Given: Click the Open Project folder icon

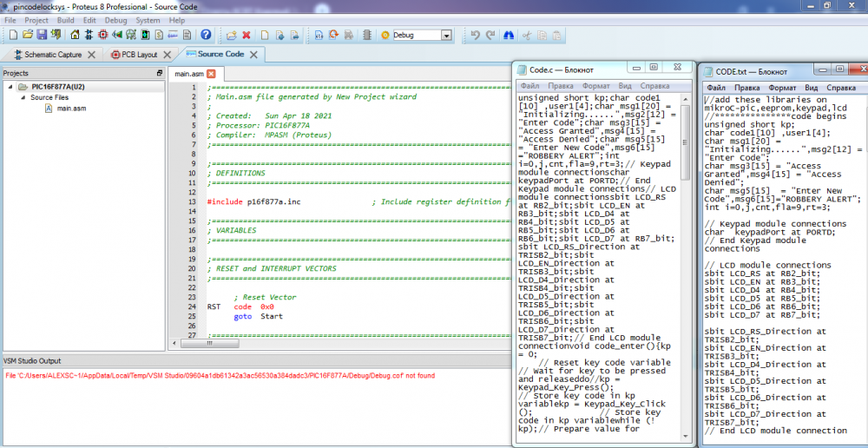Looking at the screenshot, I should [28, 36].
